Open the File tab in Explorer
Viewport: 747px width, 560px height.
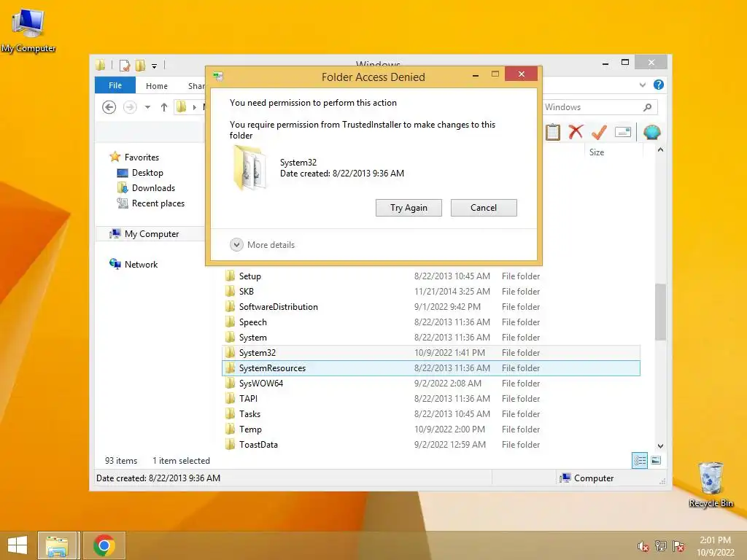115,85
